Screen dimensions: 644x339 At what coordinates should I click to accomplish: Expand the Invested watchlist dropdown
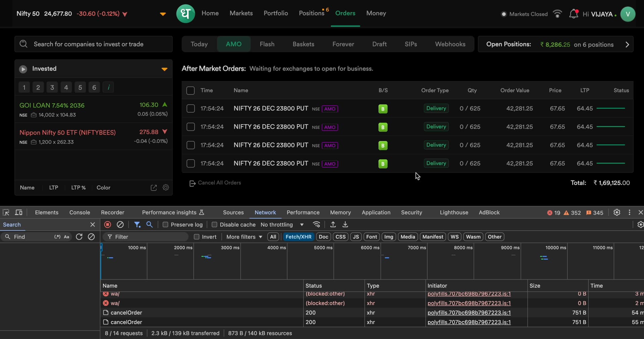(x=164, y=69)
